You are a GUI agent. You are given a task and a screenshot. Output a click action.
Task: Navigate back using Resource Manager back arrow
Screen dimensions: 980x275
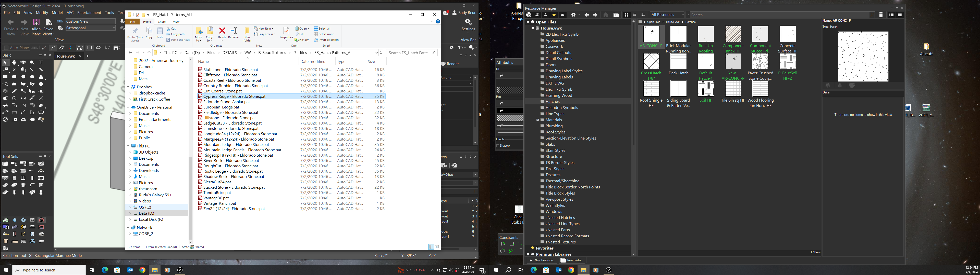click(x=586, y=15)
